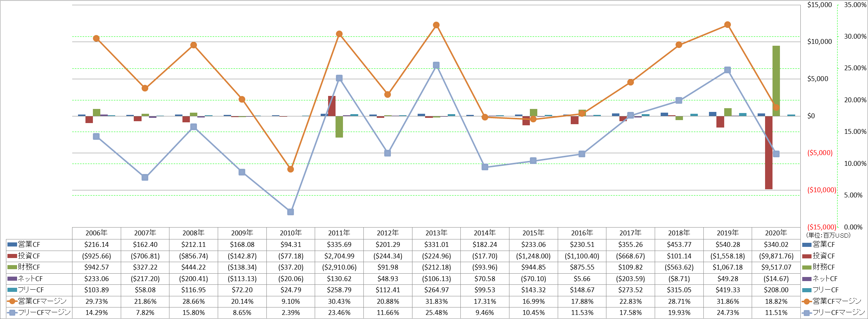868x319 pixels.
Task: Click the 財務CF value $9,517.07
Action: pos(776,267)
